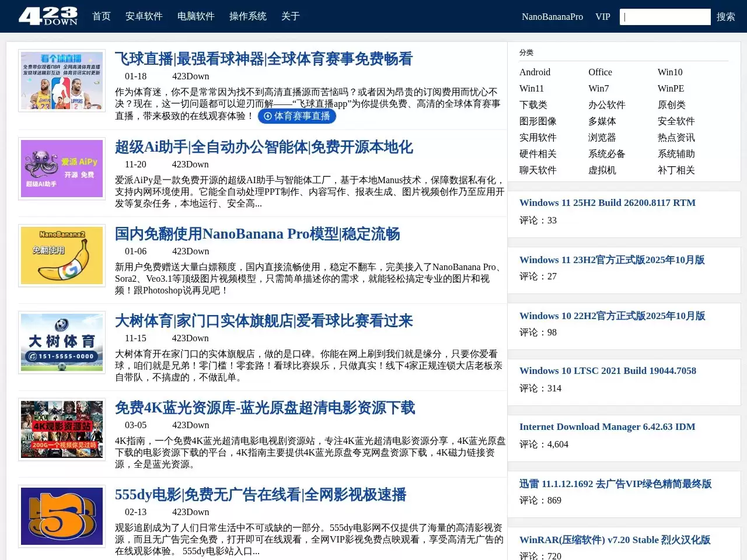The height and width of the screenshot is (560, 747).
Task: Open Windows 10 LTSC 2021 link
Action: tap(608, 371)
